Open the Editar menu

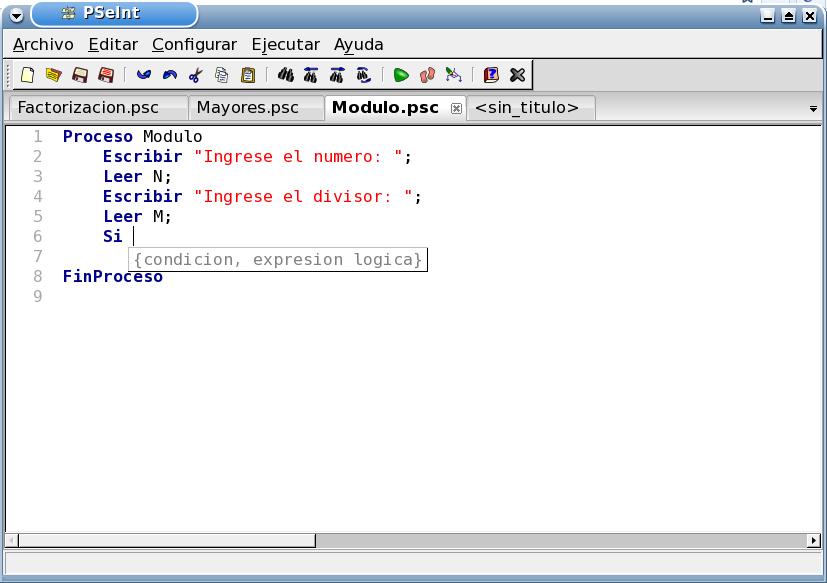pos(113,45)
